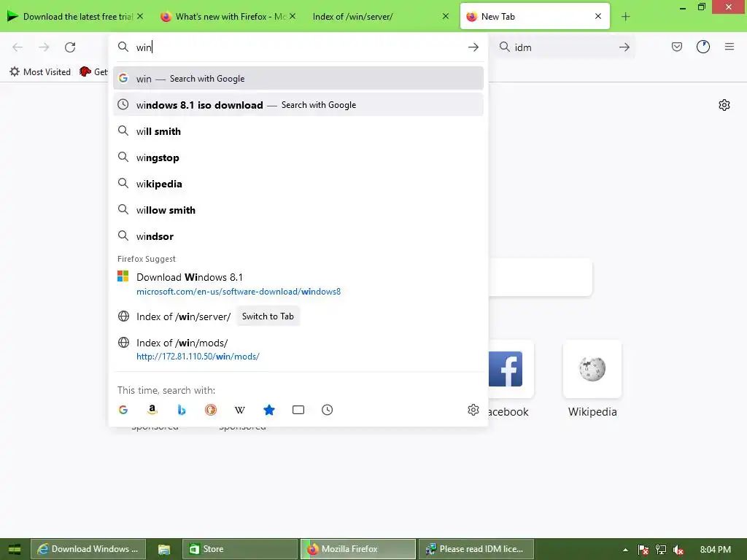747x560 pixels.
Task: Go forward using the forward arrow
Action: click(x=44, y=47)
